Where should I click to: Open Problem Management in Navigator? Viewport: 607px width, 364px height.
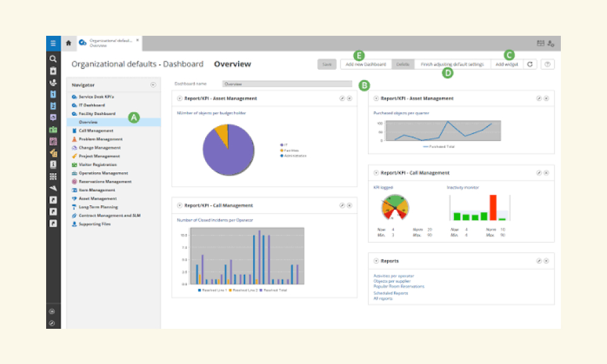pos(101,140)
